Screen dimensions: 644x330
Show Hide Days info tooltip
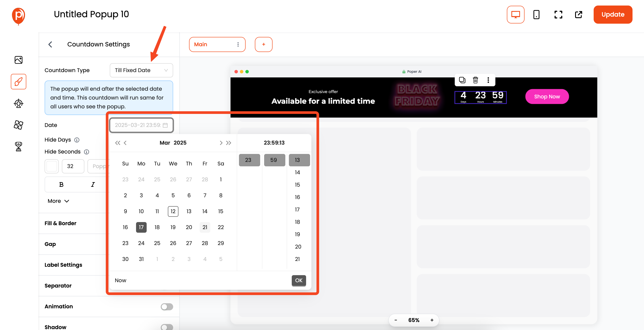coord(77,140)
